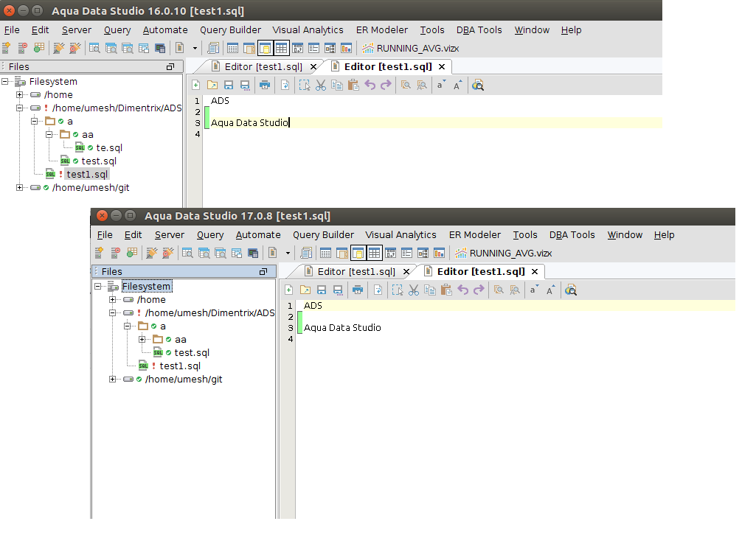Click New File icon in 16.0.10 editor toolbar
This screenshot has width=756, height=552.
tap(195, 85)
